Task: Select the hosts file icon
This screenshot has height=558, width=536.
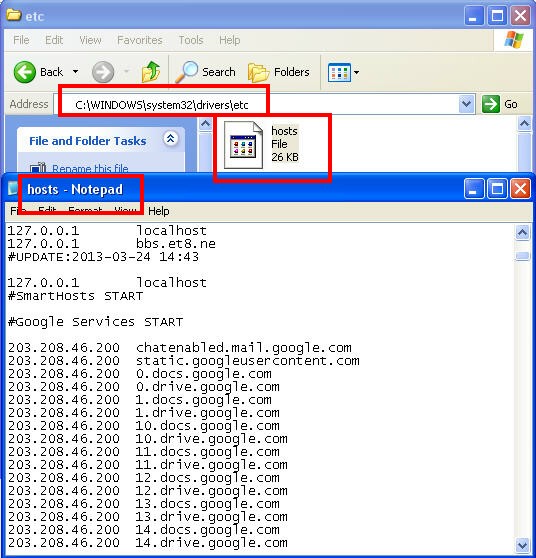Action: click(243, 145)
